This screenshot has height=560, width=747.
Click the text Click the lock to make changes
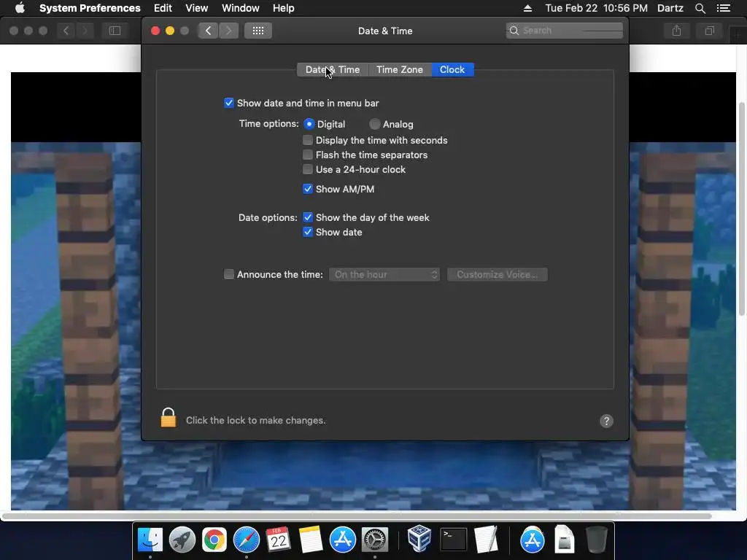click(256, 421)
